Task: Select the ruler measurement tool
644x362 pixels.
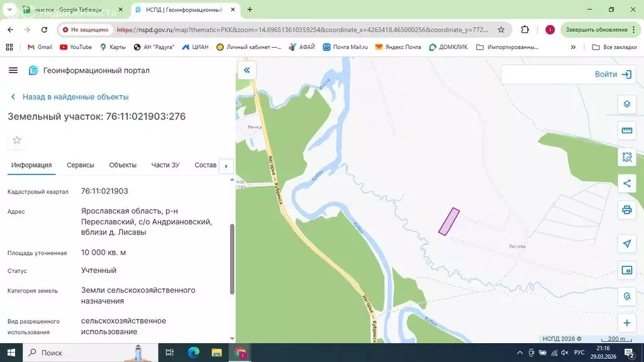Action: tap(626, 131)
